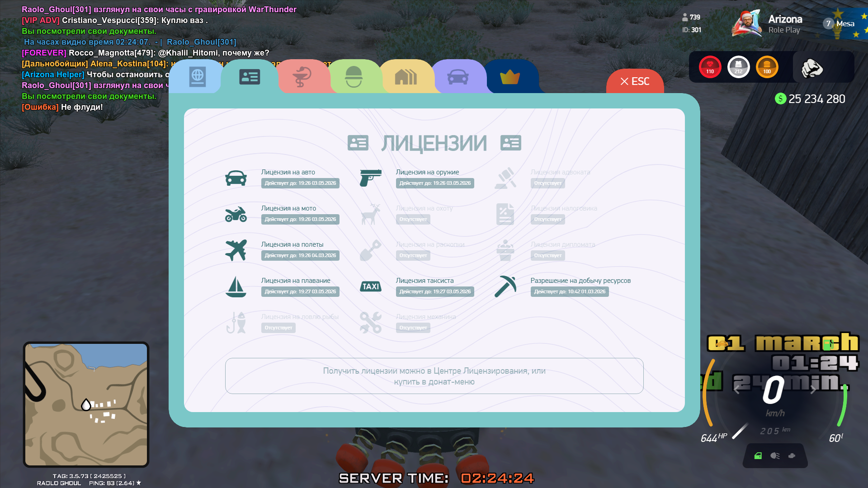
Task: Switch to the medical card tab
Action: click(x=302, y=77)
